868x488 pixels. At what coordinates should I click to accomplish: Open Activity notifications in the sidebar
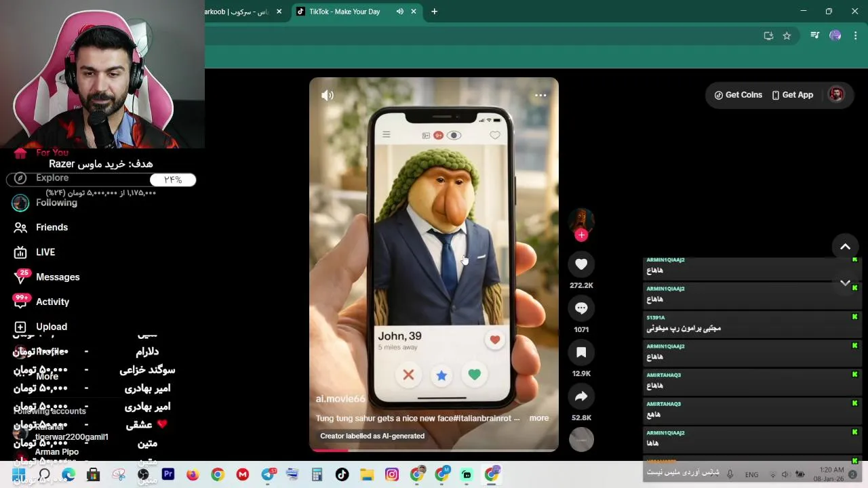tap(41, 302)
